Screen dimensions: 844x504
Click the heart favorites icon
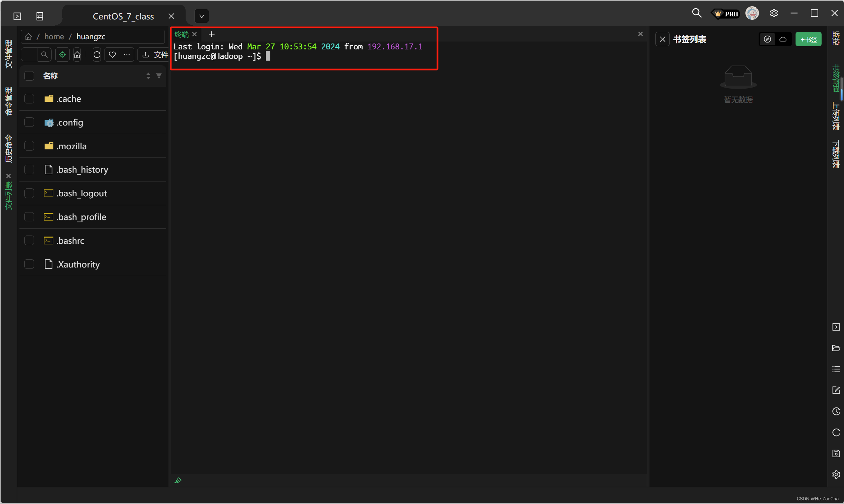[x=112, y=55]
